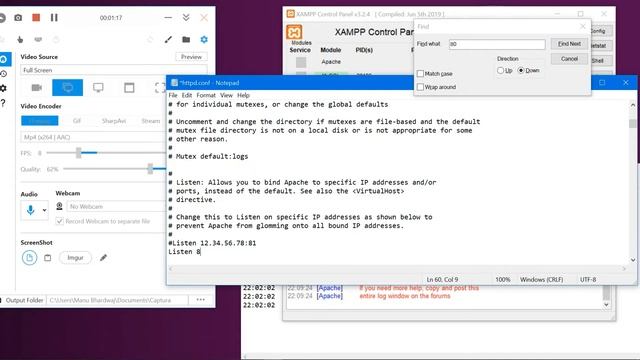Toggle the microphone audio icon
Viewport: 640px width, 360px height.
click(30, 210)
